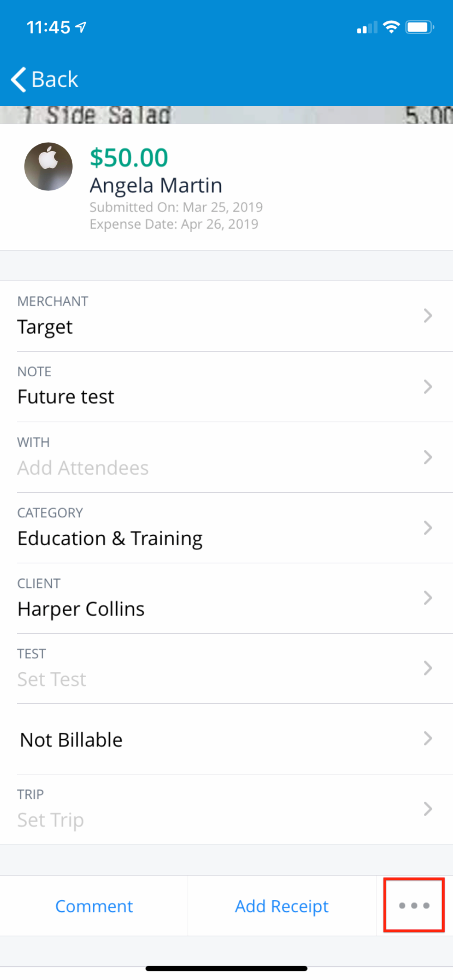453x980 pixels.
Task: Open the Harper Collins client field
Action: pos(81,609)
